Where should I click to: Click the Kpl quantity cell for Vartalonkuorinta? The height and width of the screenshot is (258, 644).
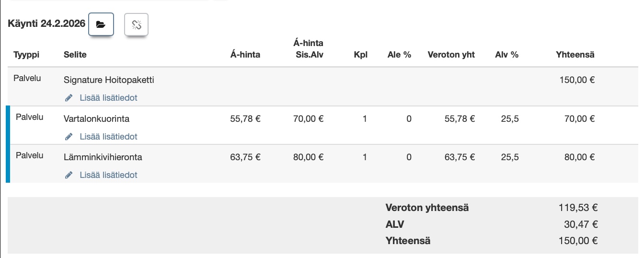(365, 118)
